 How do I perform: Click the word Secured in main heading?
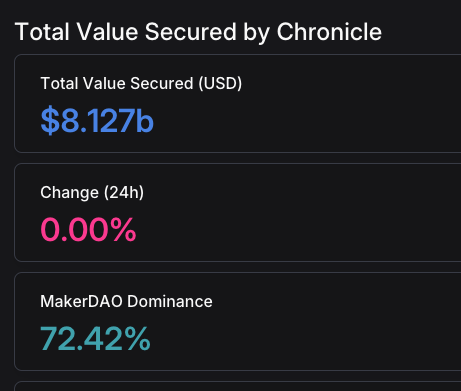[x=190, y=32]
